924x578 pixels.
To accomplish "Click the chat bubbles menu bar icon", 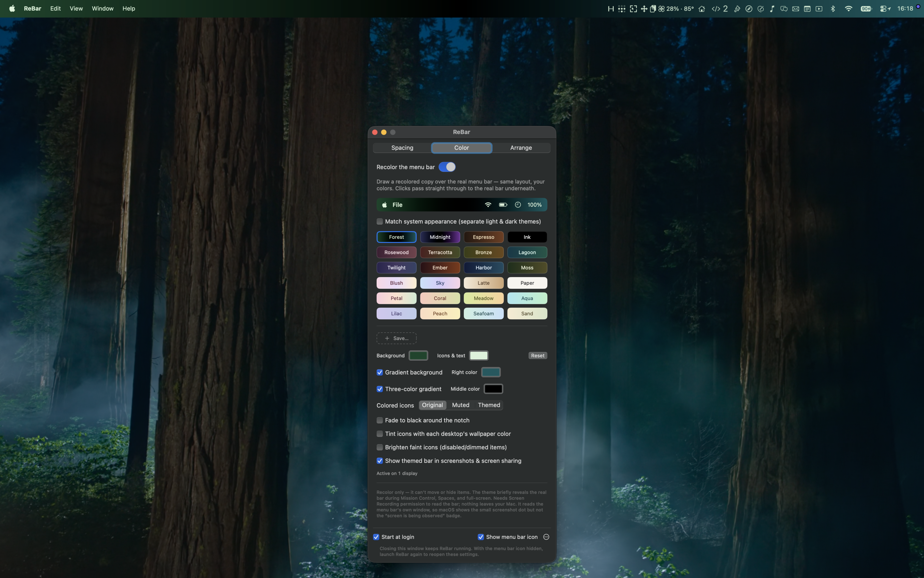I will pyautogui.click(x=783, y=9).
